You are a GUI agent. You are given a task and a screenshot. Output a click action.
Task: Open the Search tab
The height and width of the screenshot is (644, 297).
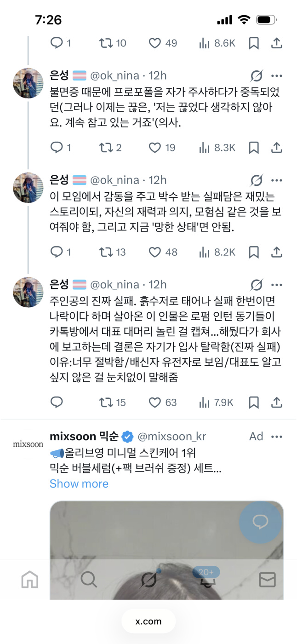(89, 580)
